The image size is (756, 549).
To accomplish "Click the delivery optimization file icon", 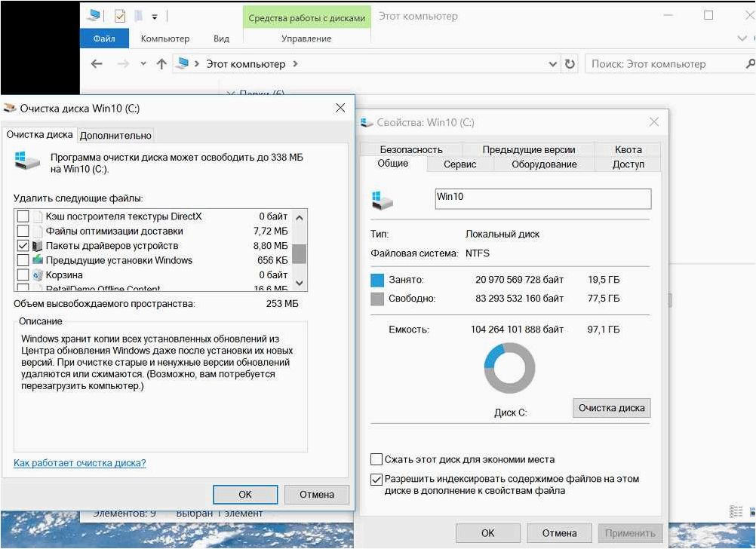I will (37, 231).
